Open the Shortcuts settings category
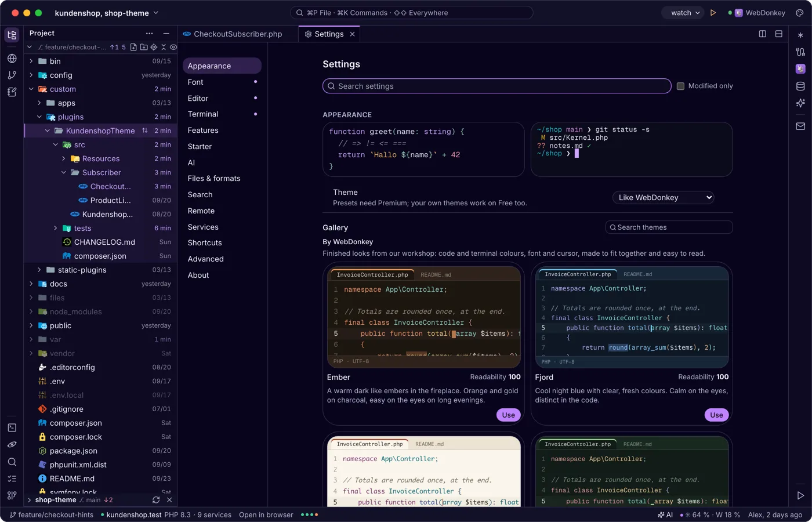This screenshot has width=812, height=522. (222, 242)
